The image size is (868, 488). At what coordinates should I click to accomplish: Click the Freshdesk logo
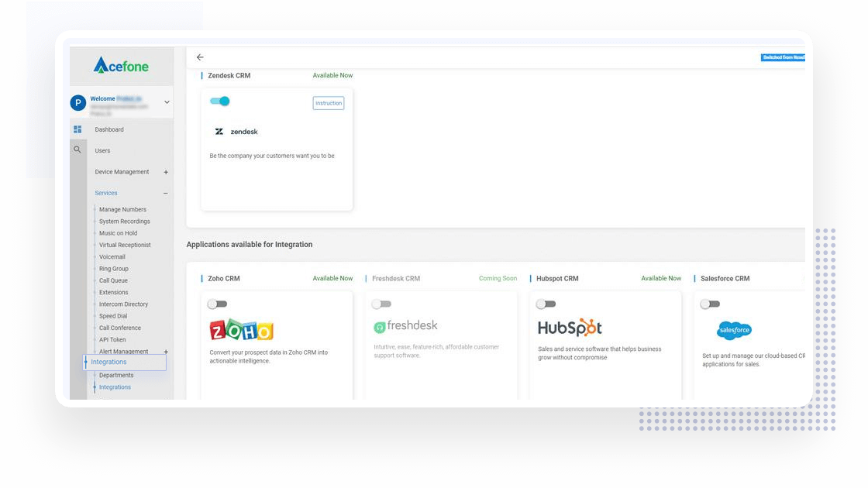tap(406, 326)
